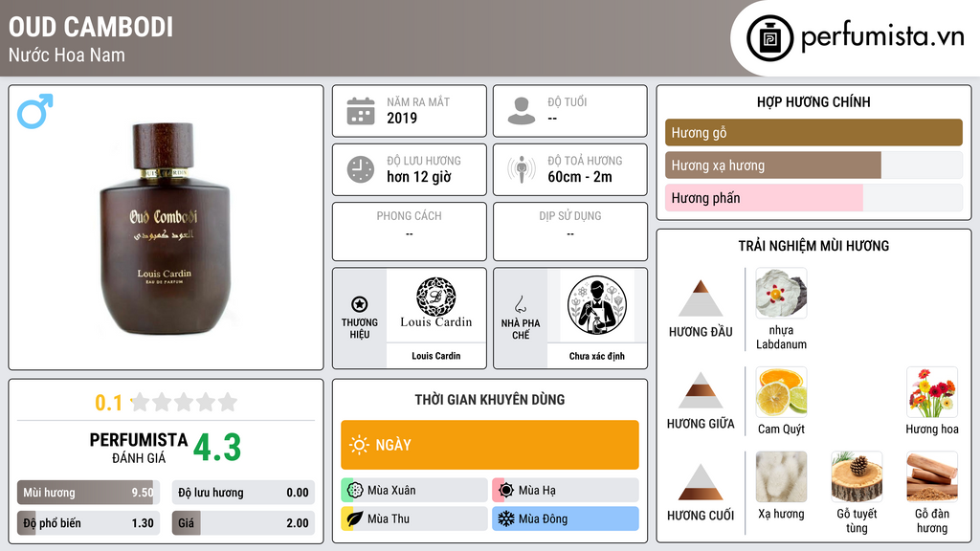Click the Hương hoa flowers note image
The width and height of the screenshot is (980, 551).
tap(932, 392)
